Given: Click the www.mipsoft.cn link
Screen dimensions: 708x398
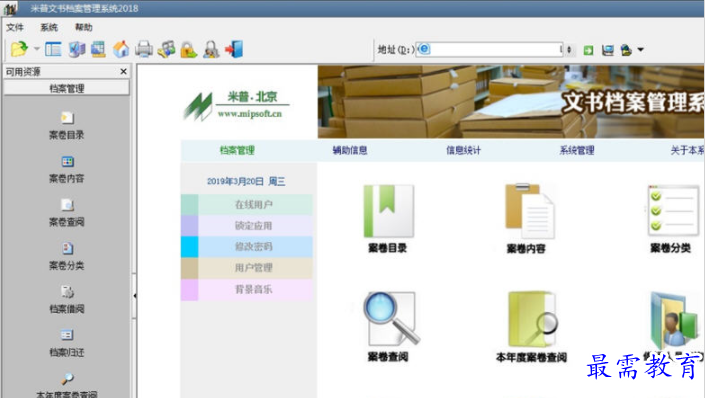Looking at the screenshot, I should click(250, 114).
